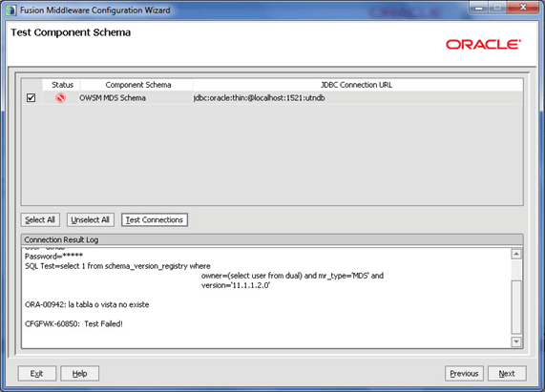
Task: Click the Password=***** log line
Action: pyautogui.click(x=53, y=257)
